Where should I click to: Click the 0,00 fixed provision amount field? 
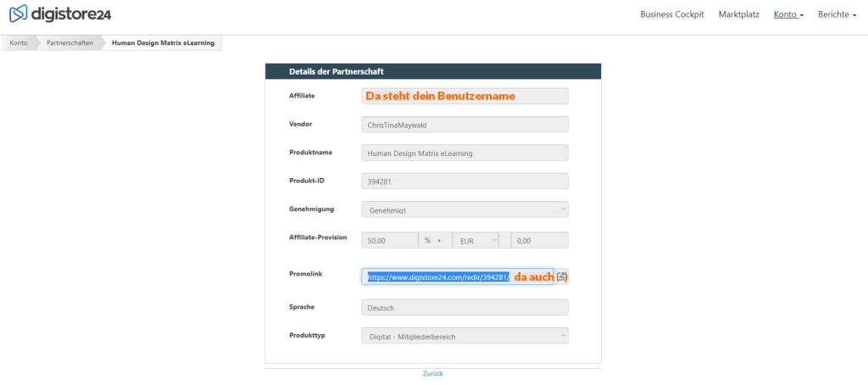tap(539, 241)
